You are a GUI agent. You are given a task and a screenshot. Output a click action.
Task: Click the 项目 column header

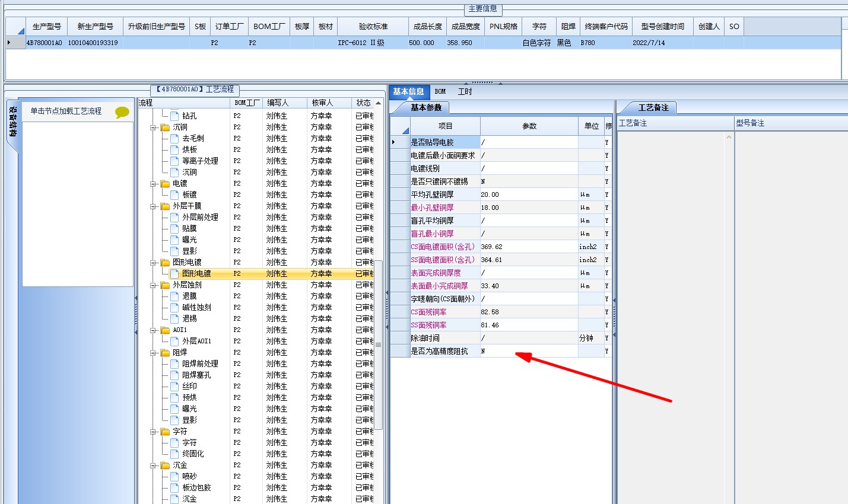coord(445,126)
